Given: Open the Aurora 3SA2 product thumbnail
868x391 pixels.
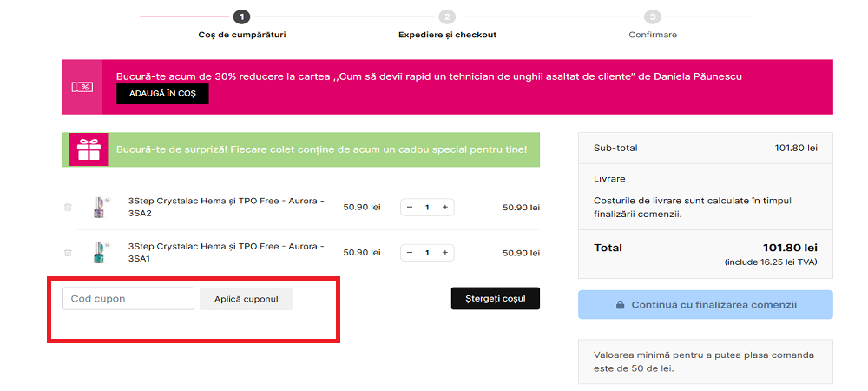Looking at the screenshot, I should pos(99,208).
